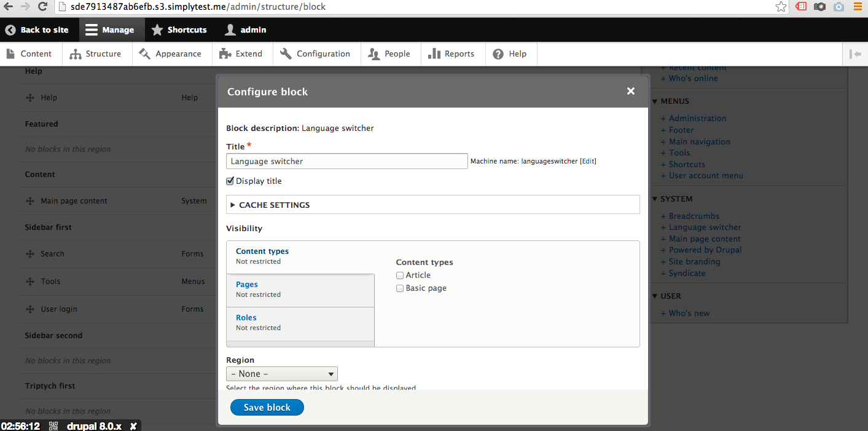Click the Help question mark icon
The width and height of the screenshot is (868, 431).
coord(498,54)
